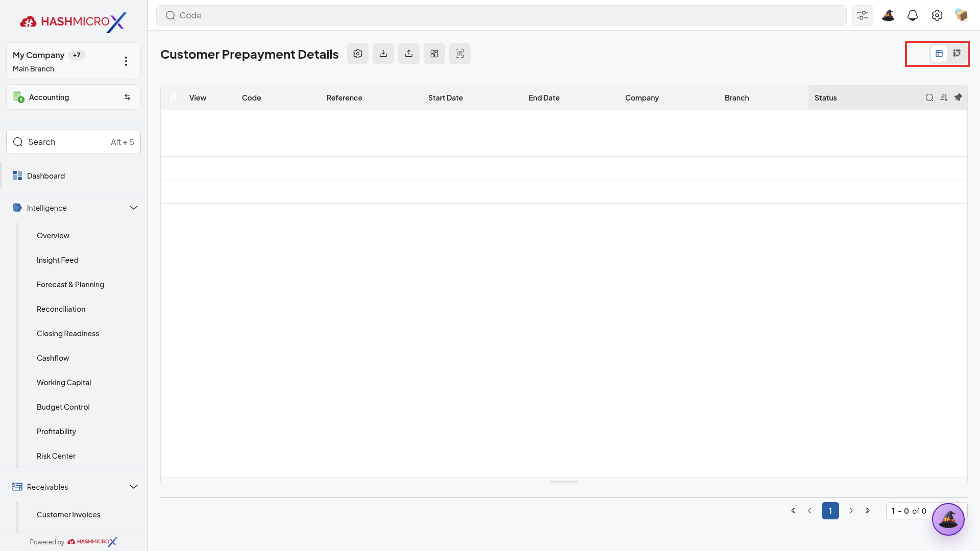Viewport: 980px width, 551px height.
Task: Open the floating wizard assistant button
Action: pyautogui.click(x=948, y=519)
